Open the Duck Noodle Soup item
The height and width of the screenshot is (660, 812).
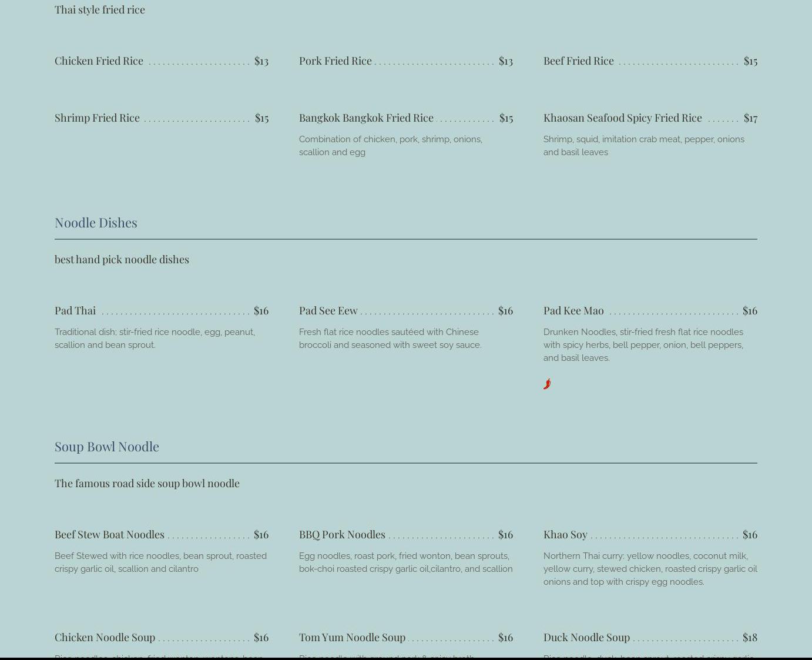586,637
